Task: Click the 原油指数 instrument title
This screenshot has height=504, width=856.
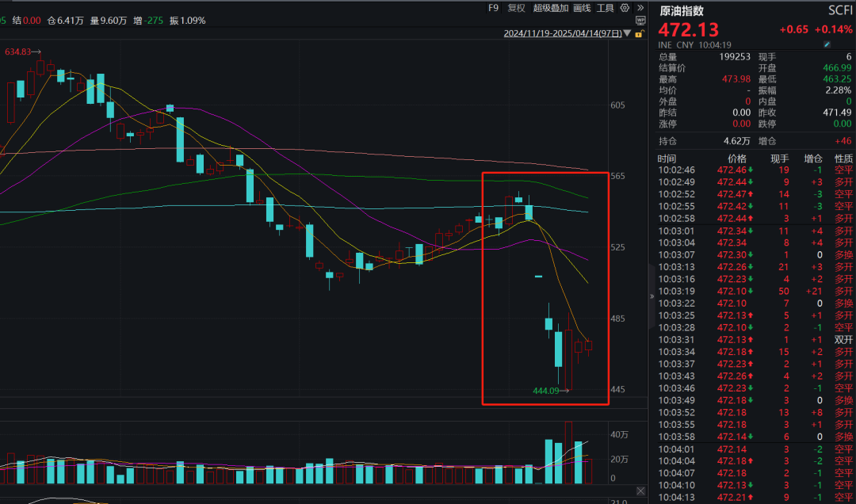Action: (x=682, y=11)
